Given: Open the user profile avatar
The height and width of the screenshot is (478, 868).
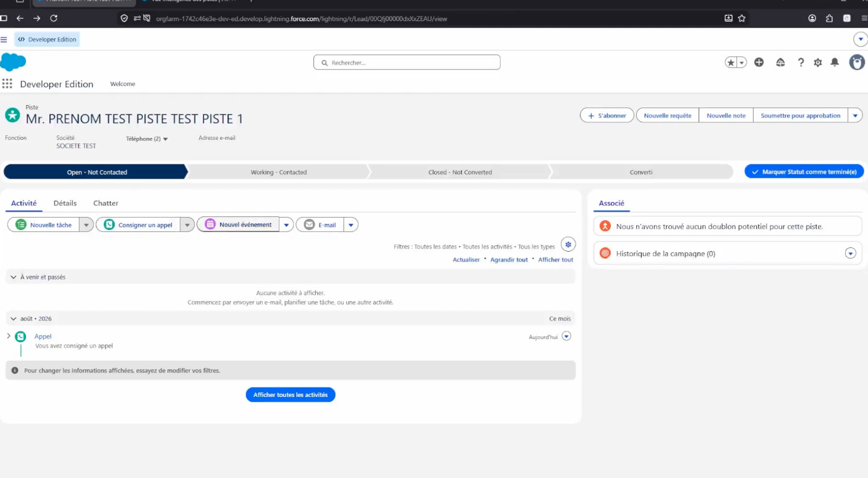Looking at the screenshot, I should point(857,62).
